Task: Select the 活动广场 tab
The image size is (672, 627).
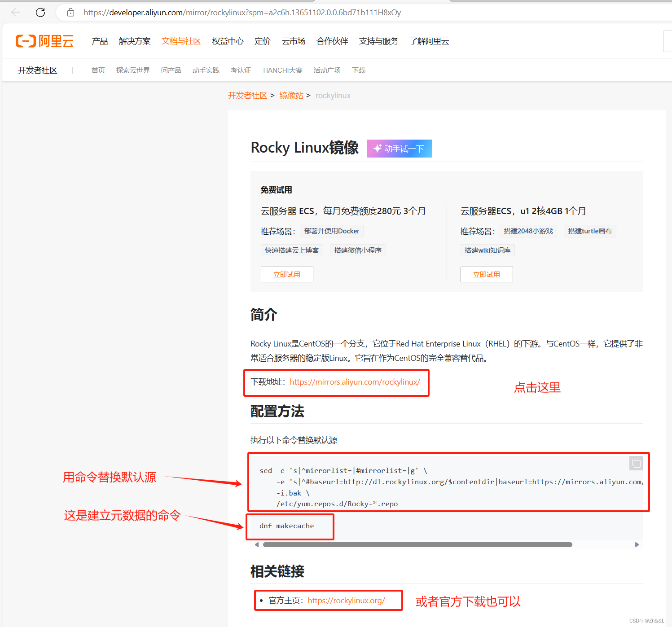Action: coord(327,70)
